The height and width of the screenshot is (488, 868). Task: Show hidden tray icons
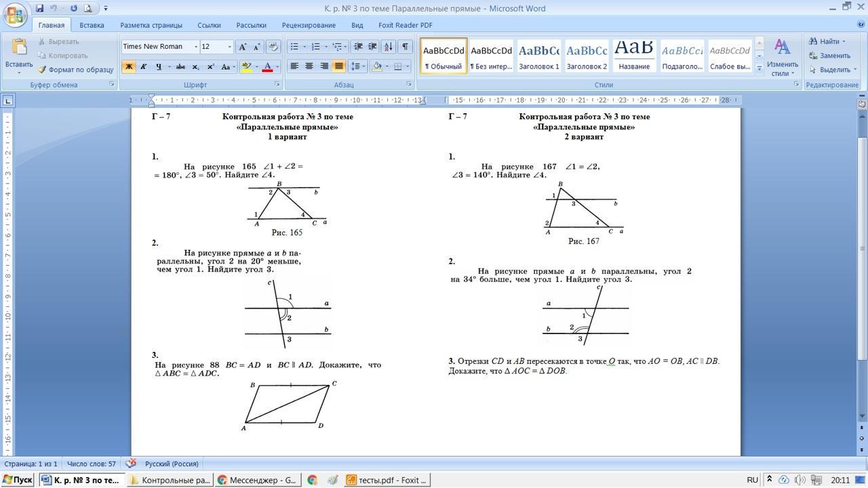click(769, 480)
